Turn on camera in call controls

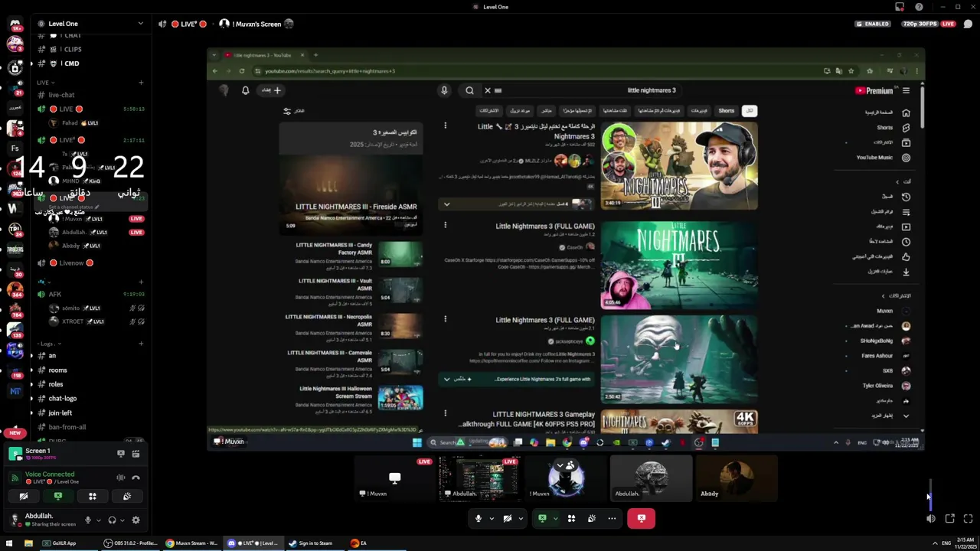pyautogui.click(x=508, y=518)
